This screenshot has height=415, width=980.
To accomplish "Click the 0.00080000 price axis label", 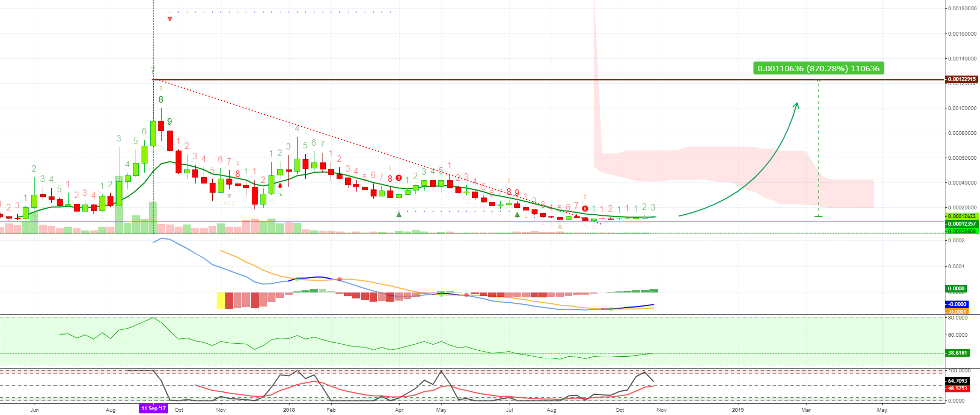I will tap(962, 133).
